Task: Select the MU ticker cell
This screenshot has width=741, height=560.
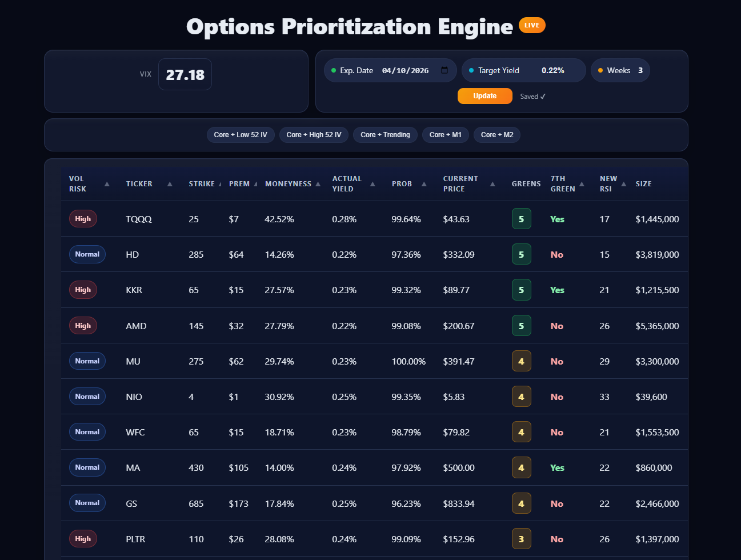Action: tap(133, 361)
